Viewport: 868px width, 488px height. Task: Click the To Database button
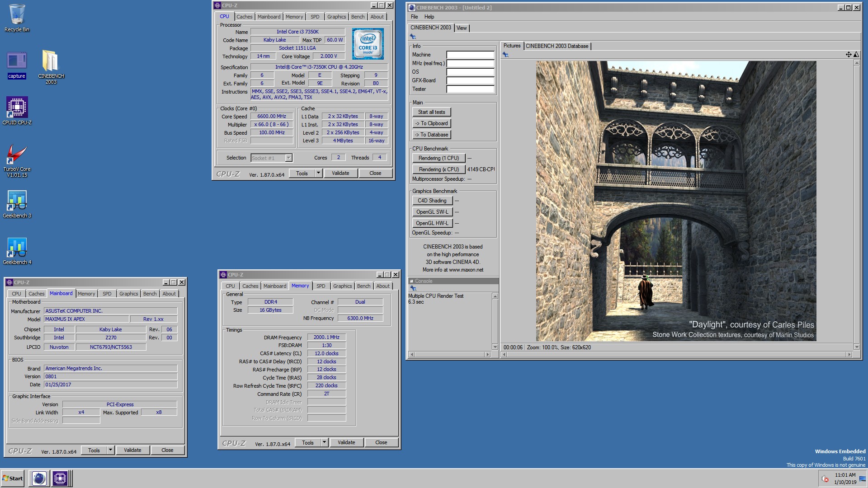(431, 135)
